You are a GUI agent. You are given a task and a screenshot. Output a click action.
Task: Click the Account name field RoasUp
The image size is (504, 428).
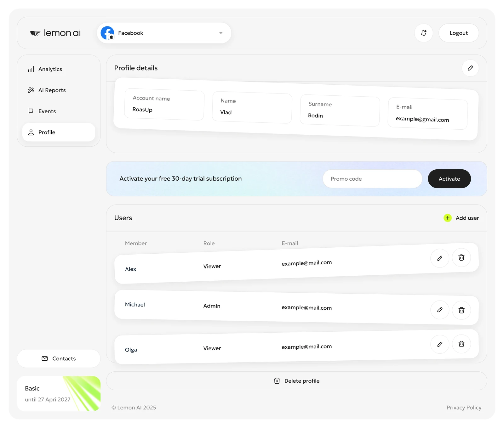tap(164, 104)
